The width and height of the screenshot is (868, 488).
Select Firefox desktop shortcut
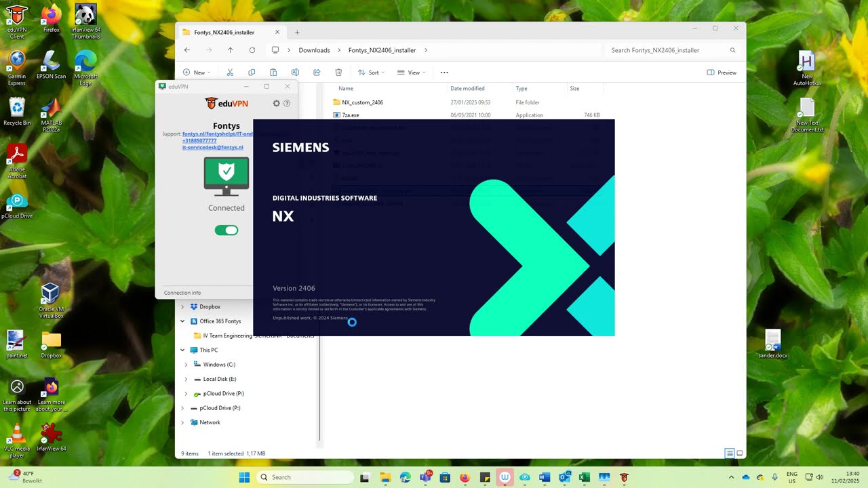[x=51, y=18]
